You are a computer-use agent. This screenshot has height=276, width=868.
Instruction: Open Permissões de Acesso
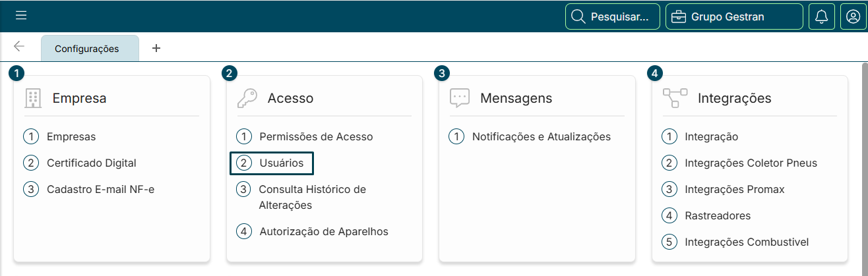pyautogui.click(x=316, y=137)
